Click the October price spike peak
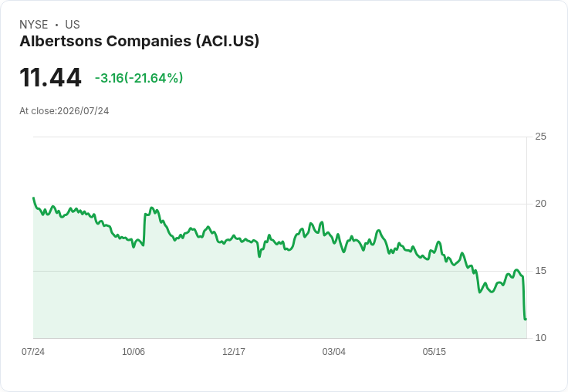 click(x=151, y=208)
